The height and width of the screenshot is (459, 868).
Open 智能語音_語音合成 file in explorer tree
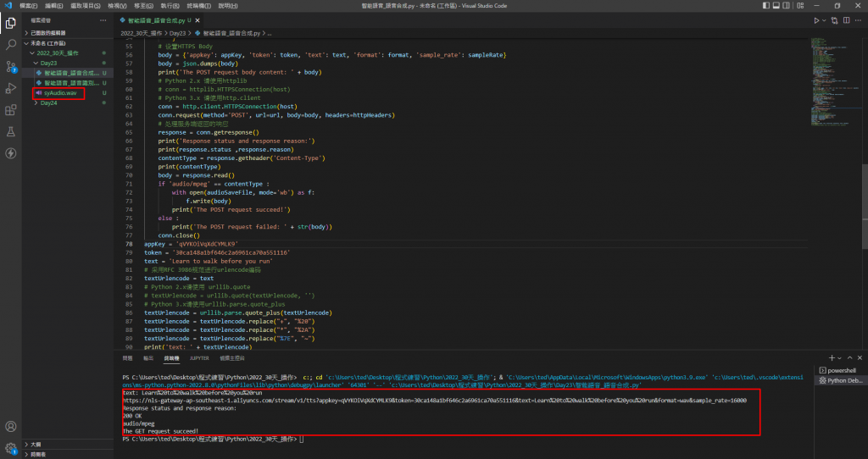(68, 73)
